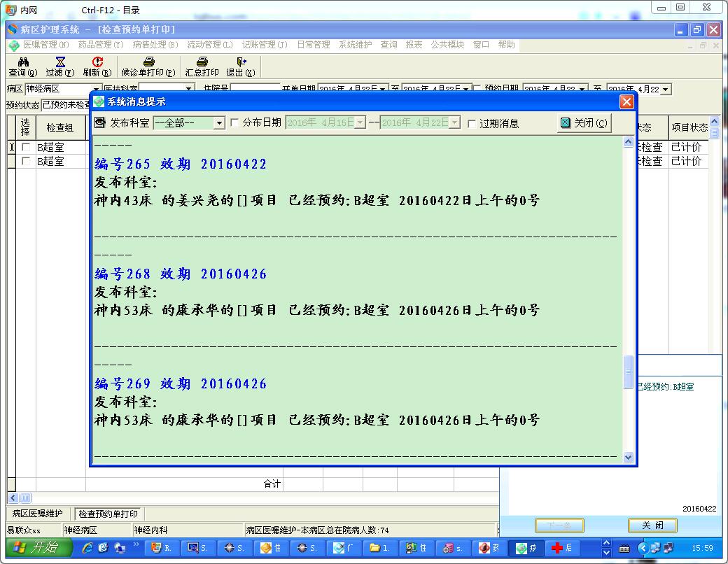Switch to the 检查预约单打印 tab
The height and width of the screenshot is (564, 728).
[108, 514]
